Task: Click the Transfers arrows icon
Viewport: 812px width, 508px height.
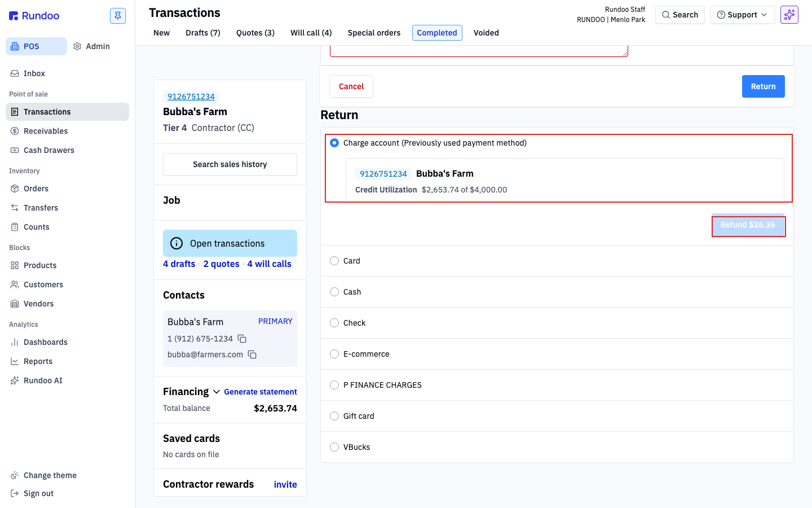Action: tap(15, 208)
